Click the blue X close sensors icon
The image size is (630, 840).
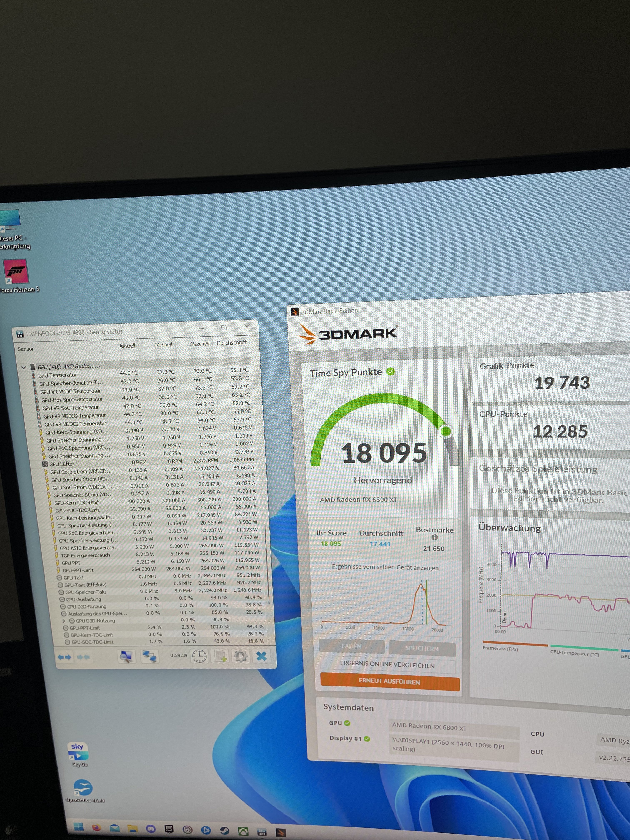[261, 656]
